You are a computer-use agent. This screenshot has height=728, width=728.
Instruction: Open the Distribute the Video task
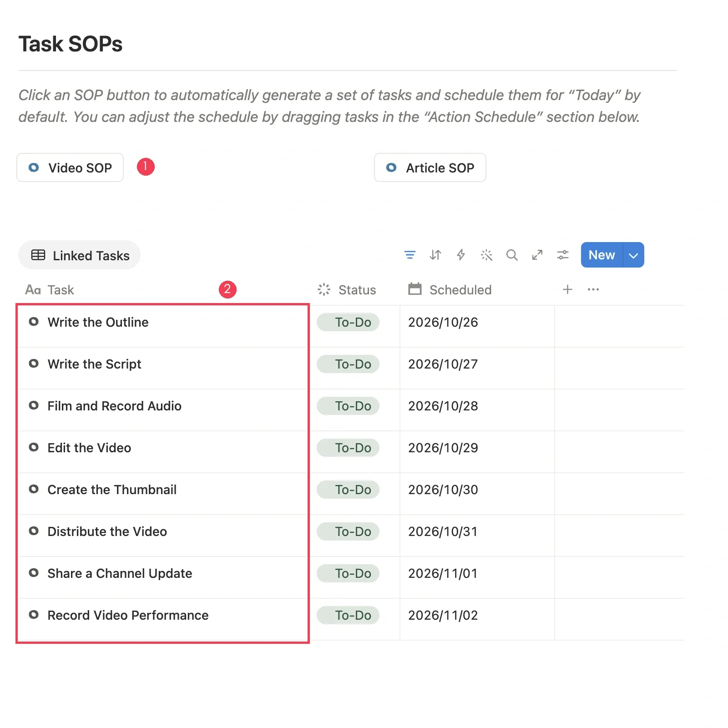tap(107, 531)
